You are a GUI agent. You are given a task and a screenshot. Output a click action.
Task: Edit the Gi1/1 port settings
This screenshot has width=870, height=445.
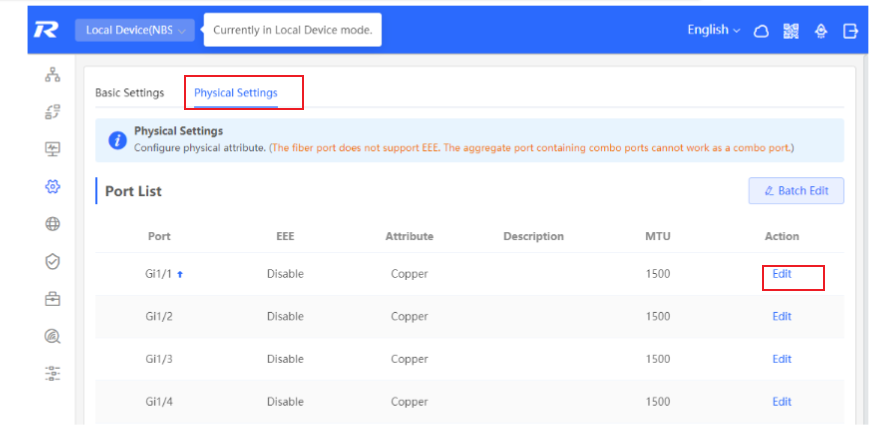click(x=782, y=274)
